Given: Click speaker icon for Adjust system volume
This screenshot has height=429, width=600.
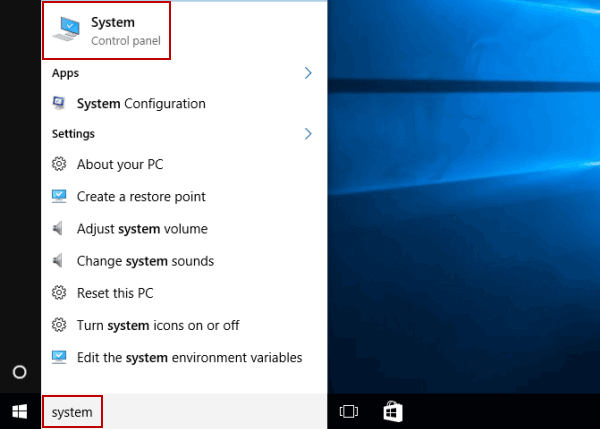Looking at the screenshot, I should (x=59, y=229).
